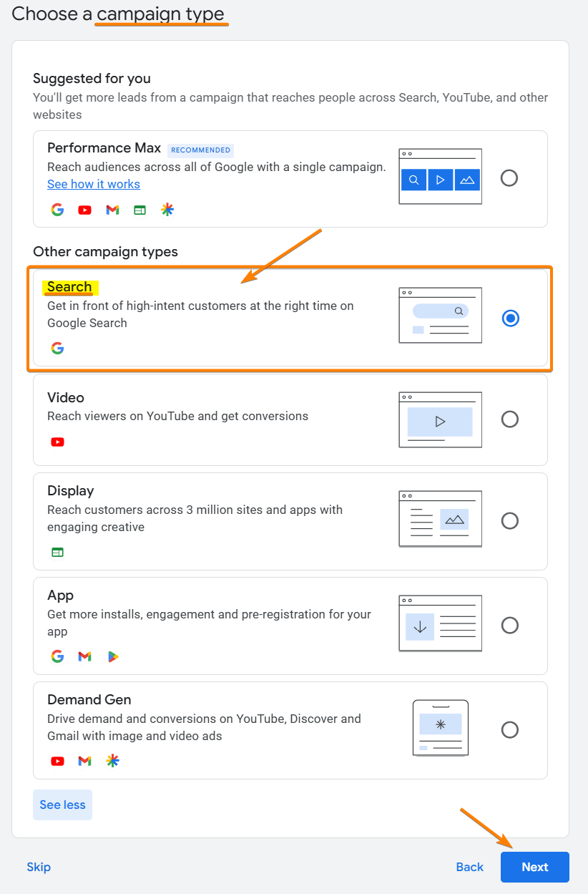This screenshot has height=894, width=588.
Task: Click the YouTube icon under Video
Action: [x=58, y=442]
